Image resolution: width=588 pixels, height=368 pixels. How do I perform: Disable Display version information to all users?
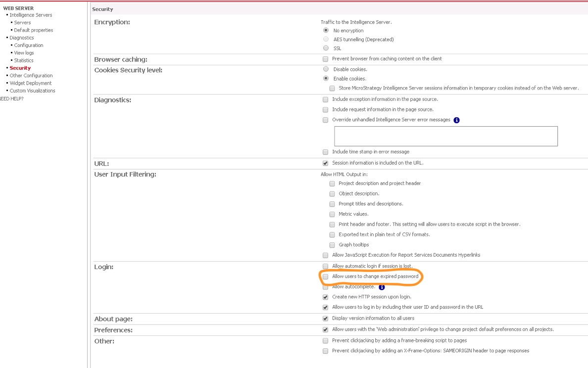tap(325, 318)
